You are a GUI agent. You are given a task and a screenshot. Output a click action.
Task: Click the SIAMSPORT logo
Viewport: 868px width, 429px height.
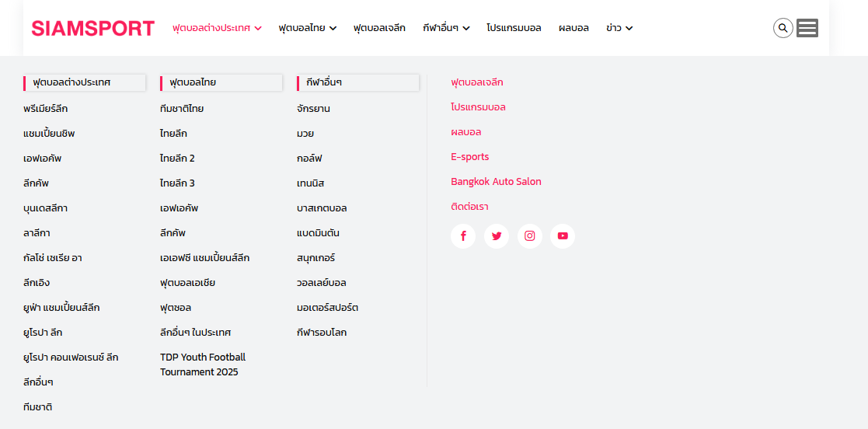pyautogui.click(x=93, y=29)
